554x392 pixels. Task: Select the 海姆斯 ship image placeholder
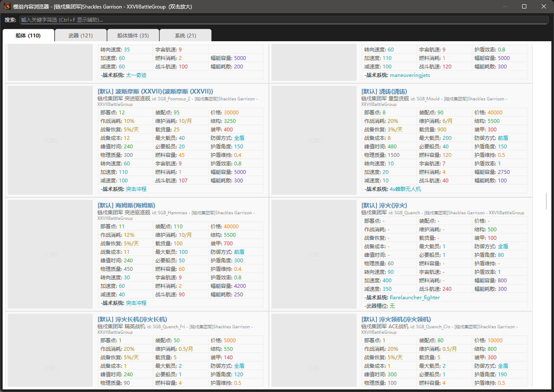coord(50,254)
